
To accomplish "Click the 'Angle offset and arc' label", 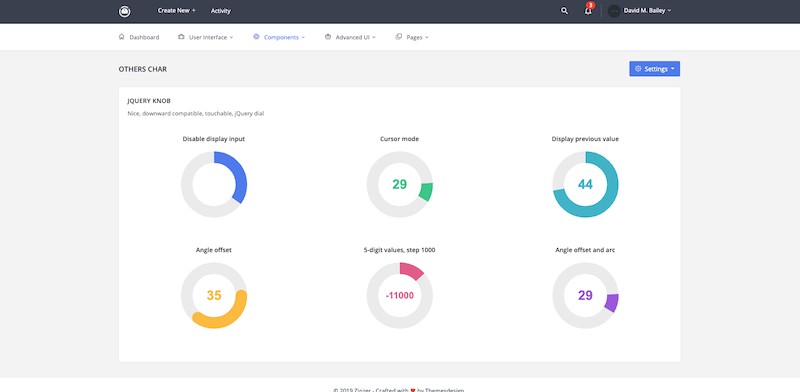I will pos(585,250).
